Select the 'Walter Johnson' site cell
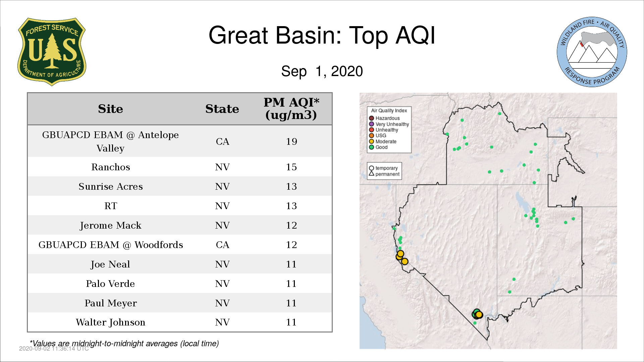Viewport: 644px width, 362px height. click(x=110, y=322)
